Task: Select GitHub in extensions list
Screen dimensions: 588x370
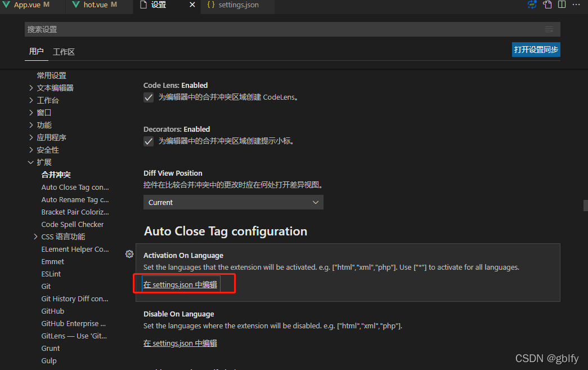Action: (52, 311)
